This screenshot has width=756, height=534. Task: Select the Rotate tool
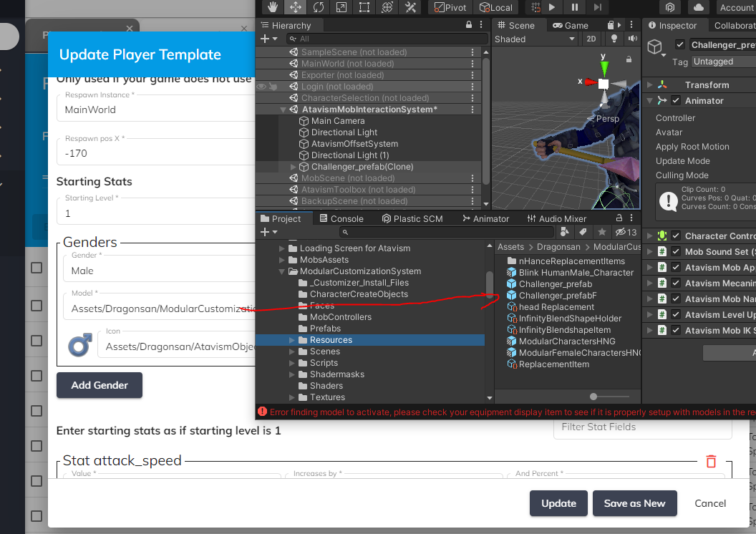319,7
